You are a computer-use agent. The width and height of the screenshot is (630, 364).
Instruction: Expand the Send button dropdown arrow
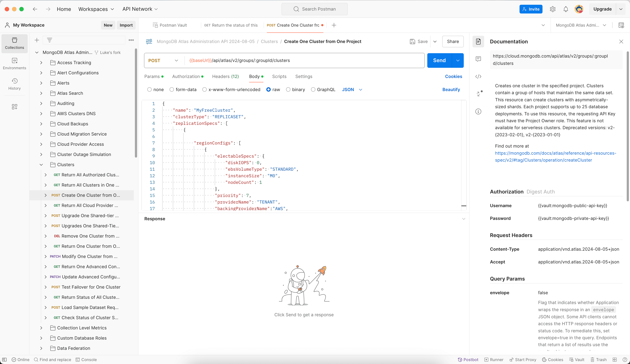[x=458, y=60]
